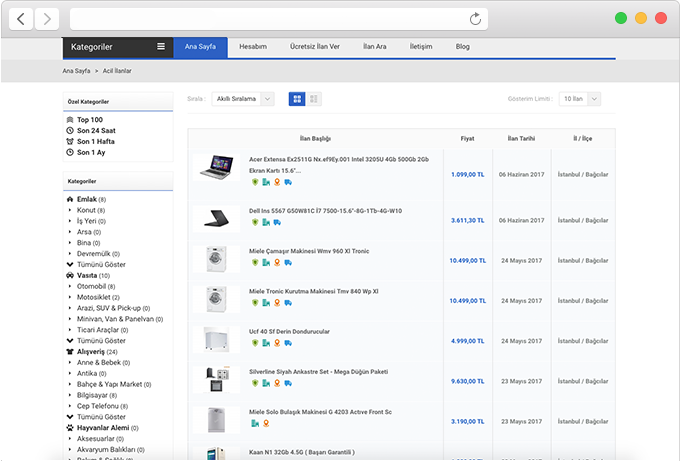
Task: Open the Akıllı Sıralama sort dropdown
Action: click(243, 99)
